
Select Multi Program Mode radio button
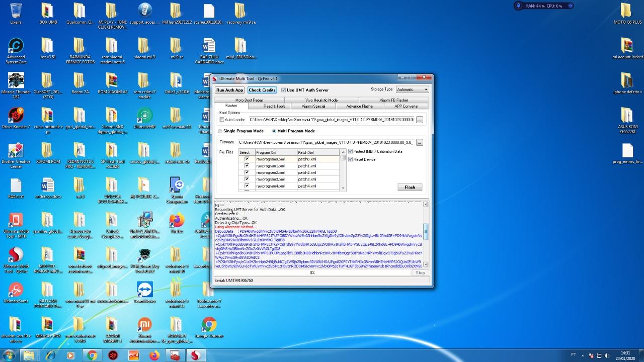pos(274,131)
